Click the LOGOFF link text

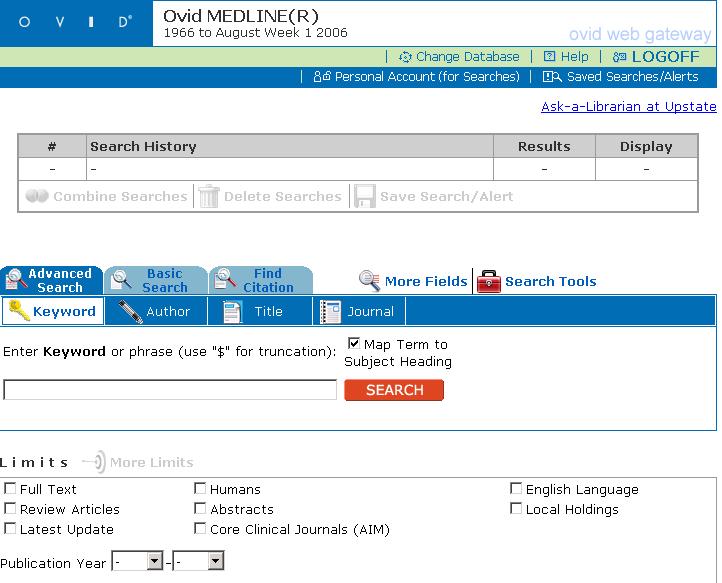[x=665, y=57]
